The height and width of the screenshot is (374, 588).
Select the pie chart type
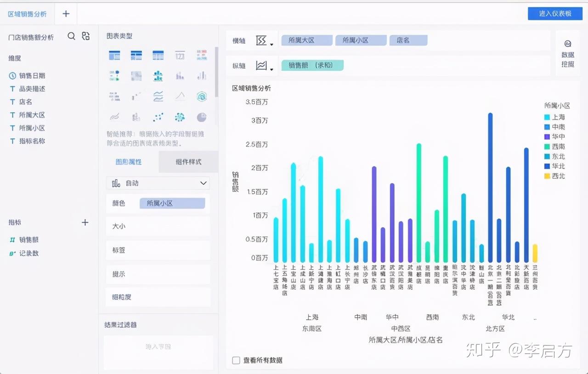click(202, 116)
